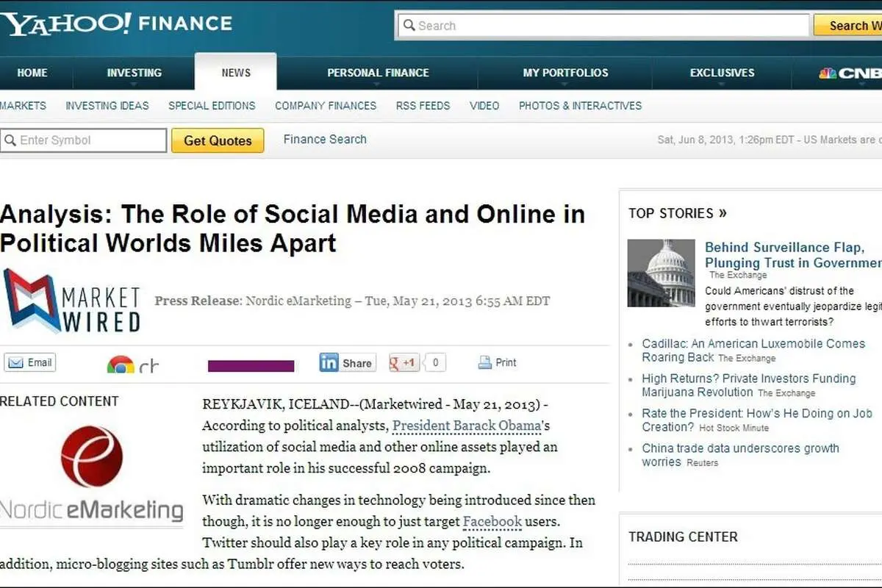This screenshot has width=882, height=588.
Task: Click the Chrome icon in share bar
Action: tap(121, 365)
